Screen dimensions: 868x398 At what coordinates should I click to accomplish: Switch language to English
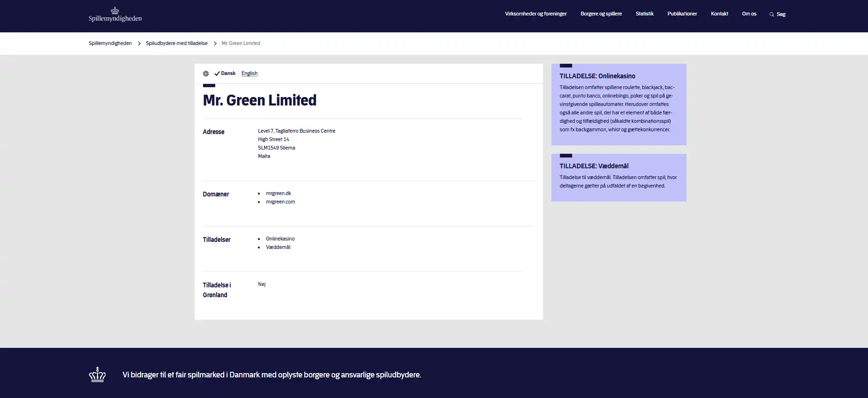[249, 74]
